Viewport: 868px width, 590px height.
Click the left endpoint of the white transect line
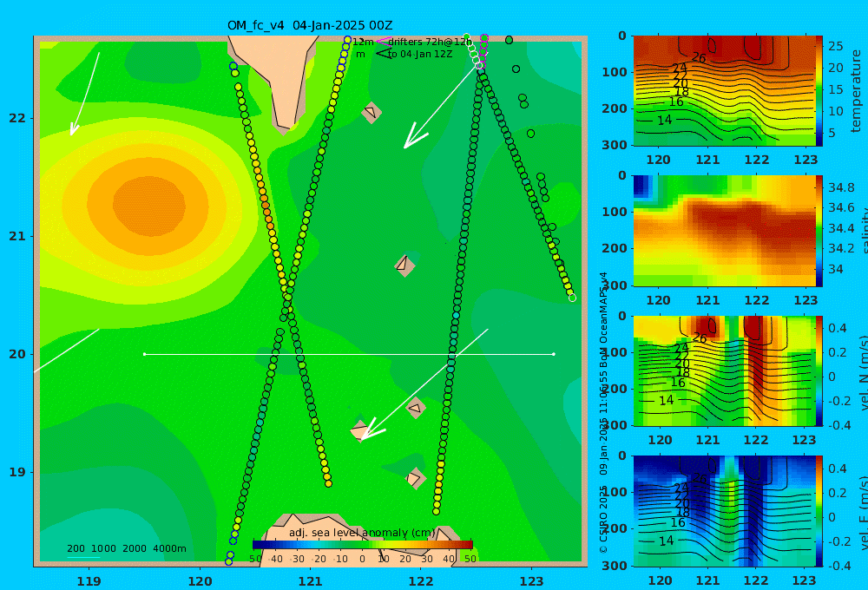(x=144, y=354)
